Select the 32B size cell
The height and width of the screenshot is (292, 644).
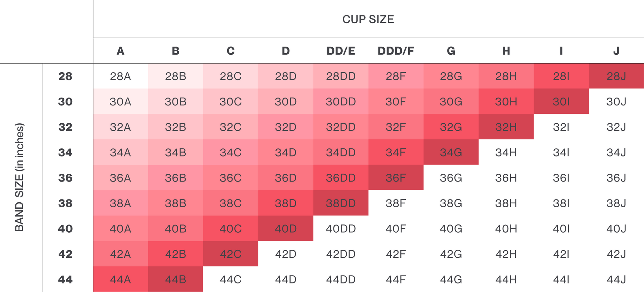[x=175, y=127]
